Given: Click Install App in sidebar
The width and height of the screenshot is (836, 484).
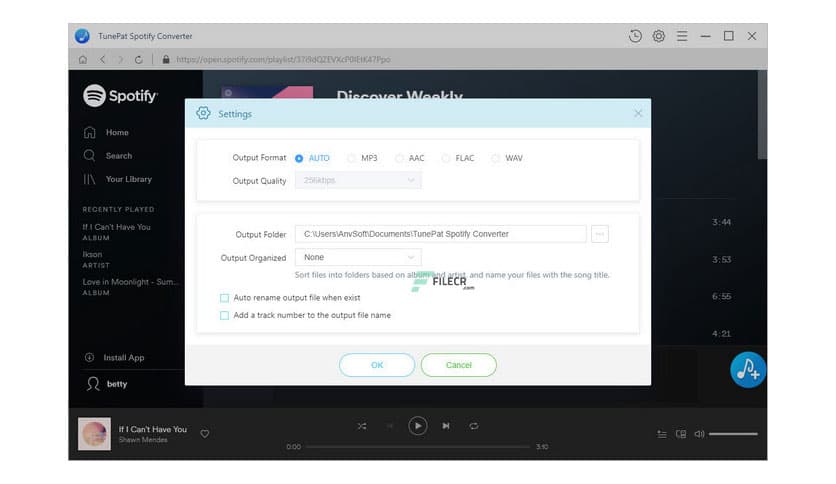Looking at the screenshot, I should [x=114, y=358].
